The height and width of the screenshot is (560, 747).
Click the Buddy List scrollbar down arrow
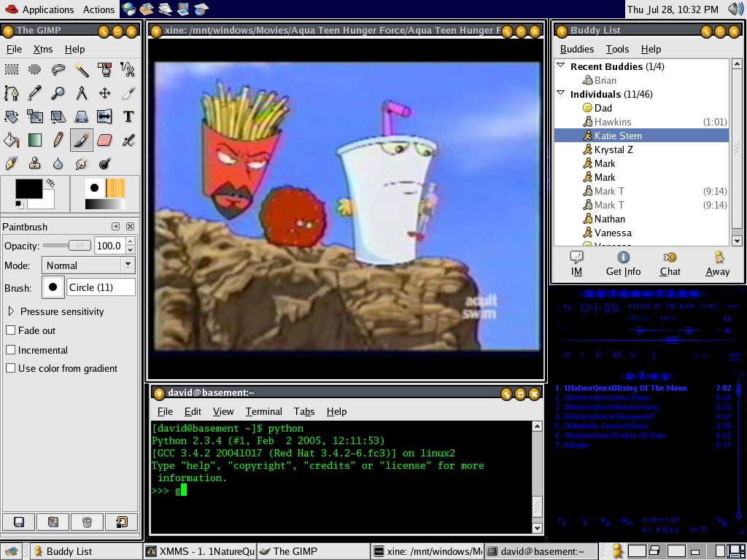click(x=737, y=241)
